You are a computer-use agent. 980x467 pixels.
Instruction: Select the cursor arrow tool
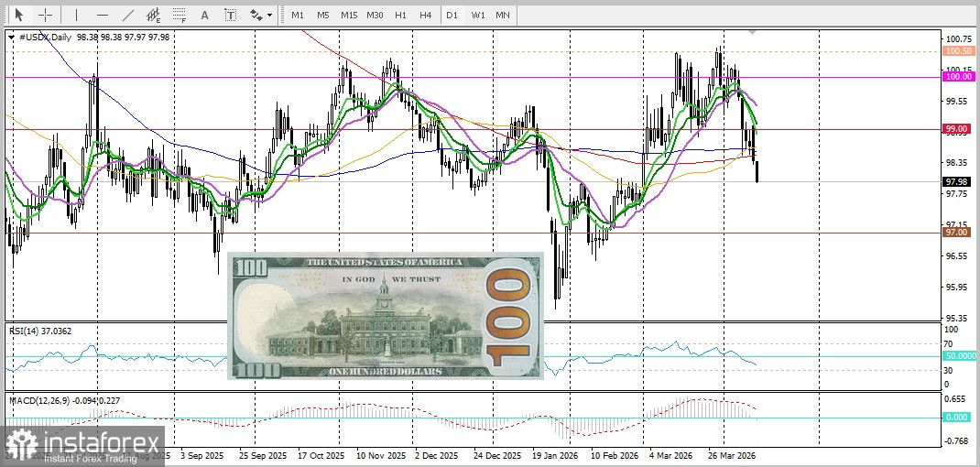tap(19, 15)
